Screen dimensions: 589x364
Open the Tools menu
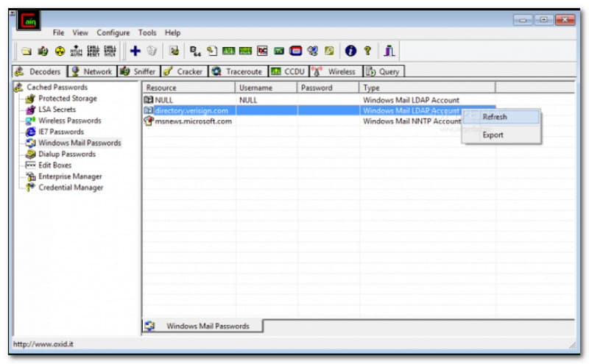(147, 33)
